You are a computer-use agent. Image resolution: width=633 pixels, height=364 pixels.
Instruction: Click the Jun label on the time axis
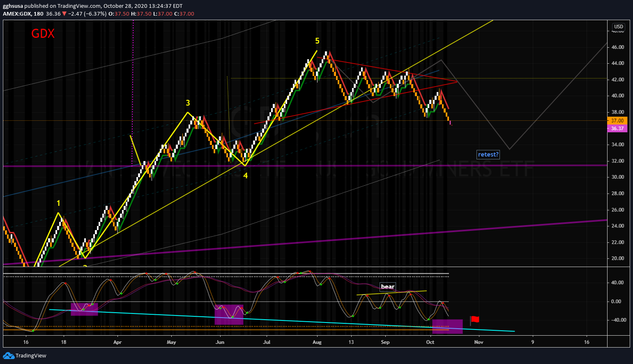pyautogui.click(x=220, y=342)
